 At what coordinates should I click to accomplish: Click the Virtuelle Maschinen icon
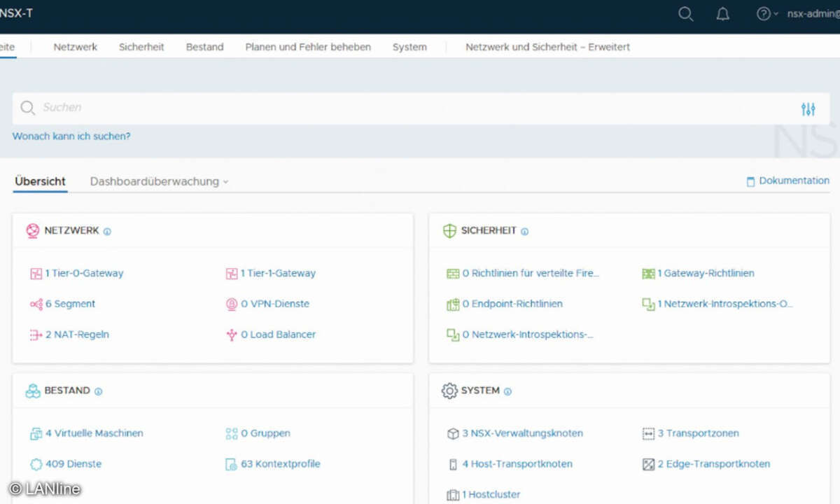pos(36,434)
